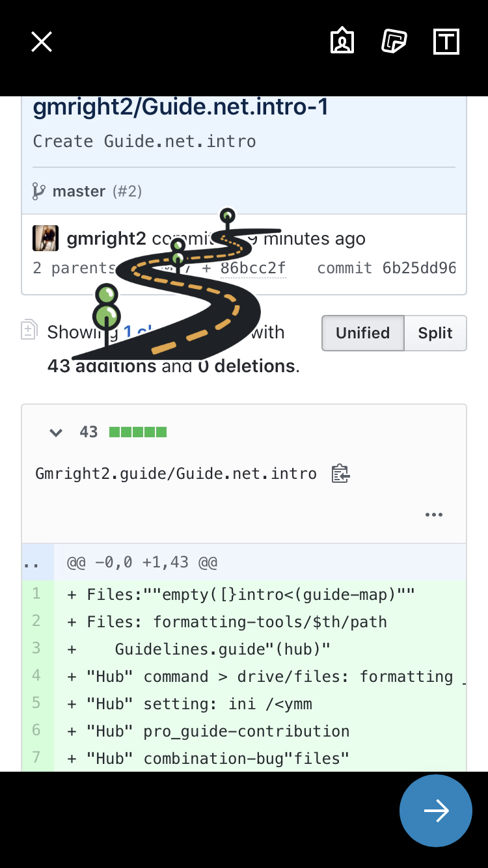The width and height of the screenshot is (488, 868).
Task: Copy the file path using the clipboard icon
Action: [x=340, y=473]
